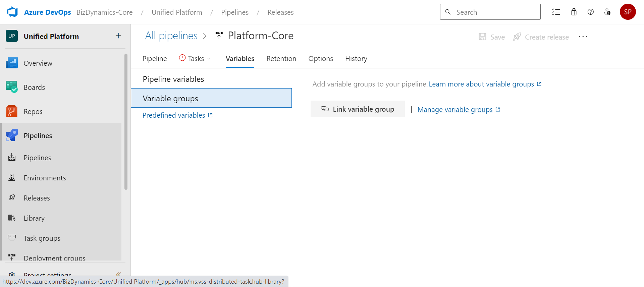The height and width of the screenshot is (287, 644).
Task: Go to All pipelines breadcrumb
Action: point(171,36)
